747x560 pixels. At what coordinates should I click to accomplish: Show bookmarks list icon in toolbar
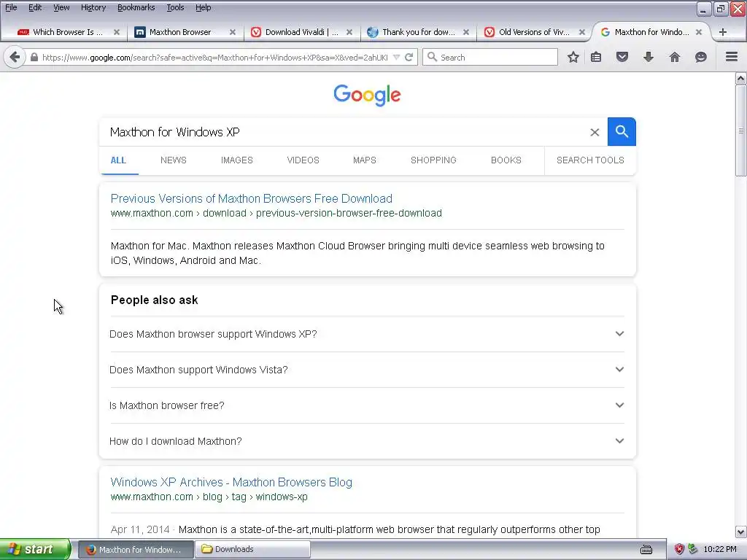point(596,57)
